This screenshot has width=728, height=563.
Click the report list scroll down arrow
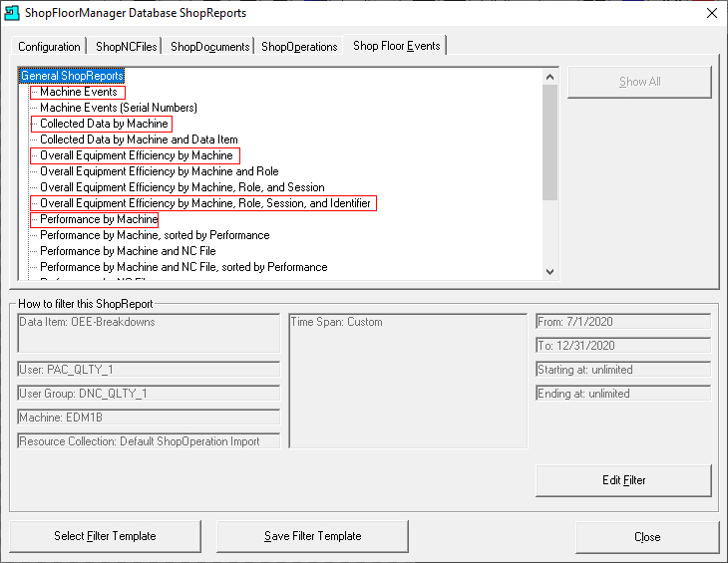pyautogui.click(x=550, y=272)
